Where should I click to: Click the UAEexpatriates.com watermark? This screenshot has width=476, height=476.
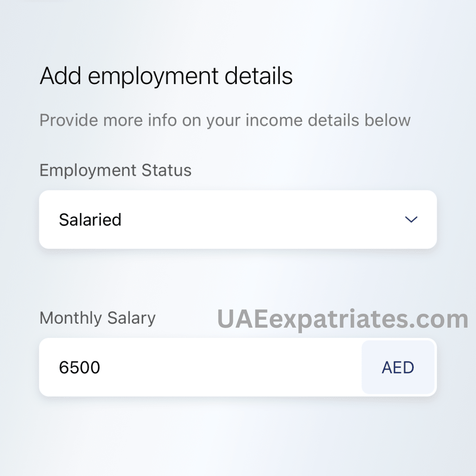click(x=342, y=319)
